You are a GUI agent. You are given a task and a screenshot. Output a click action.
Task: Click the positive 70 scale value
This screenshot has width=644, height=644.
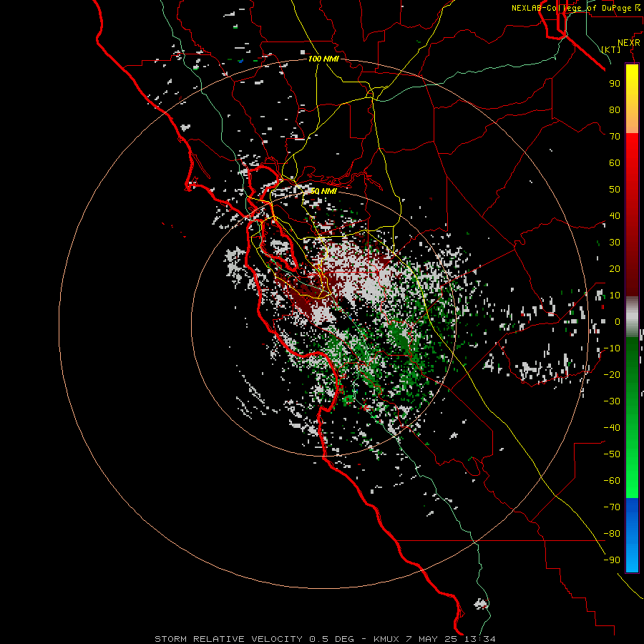click(615, 137)
